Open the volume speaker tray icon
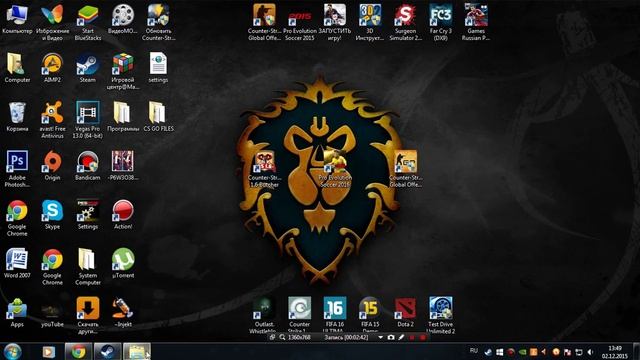The height and width of the screenshot is (360, 640). [x=590, y=352]
